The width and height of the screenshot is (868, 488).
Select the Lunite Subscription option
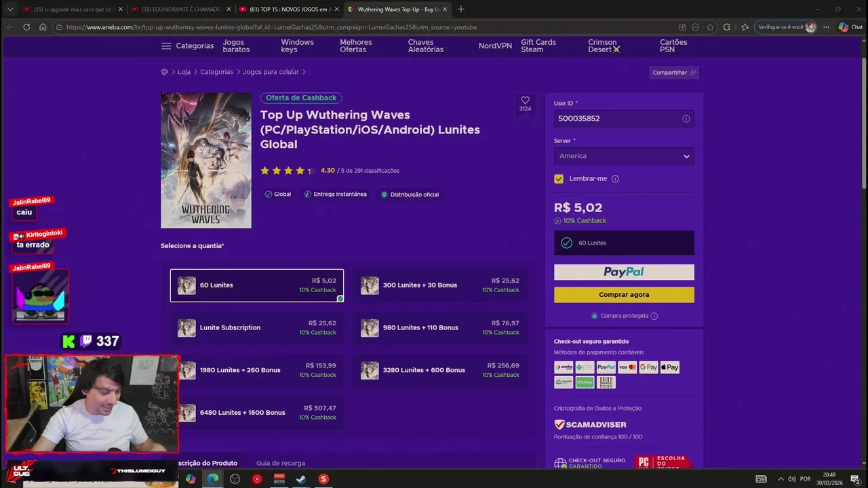257,328
